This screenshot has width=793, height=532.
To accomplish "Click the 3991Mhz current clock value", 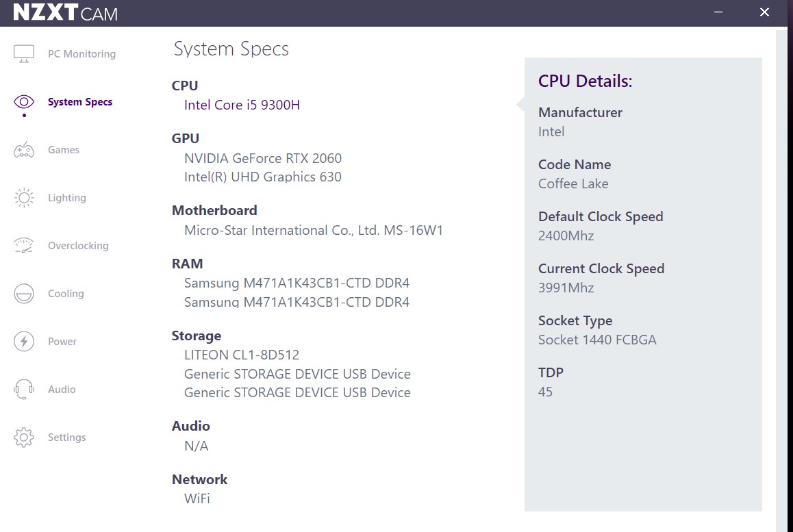I will [x=566, y=288].
